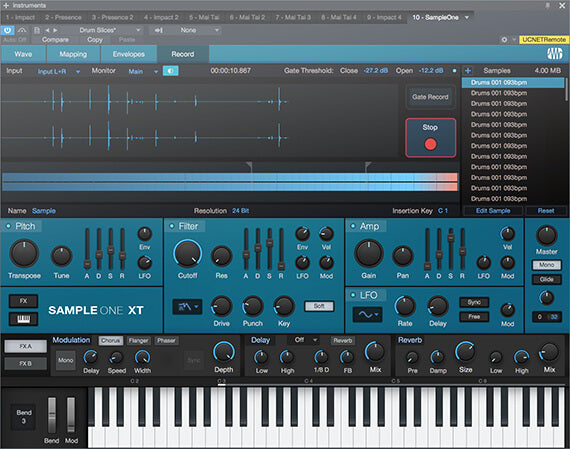Enable the filter Soft switch

pyautogui.click(x=319, y=306)
